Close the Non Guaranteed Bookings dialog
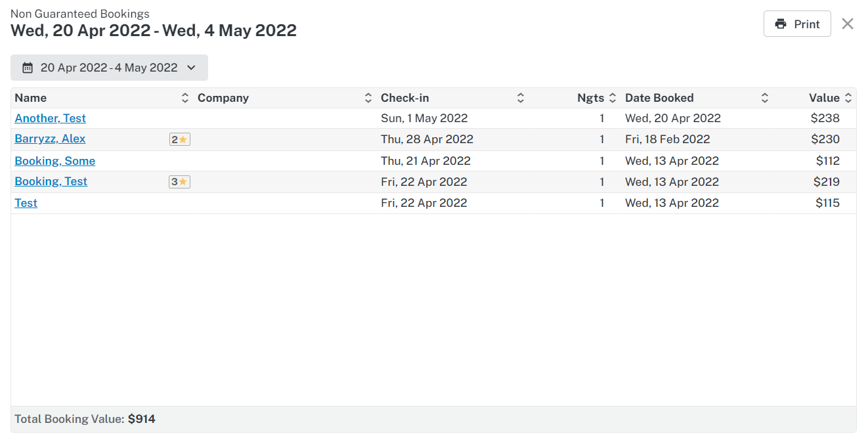 (x=848, y=24)
